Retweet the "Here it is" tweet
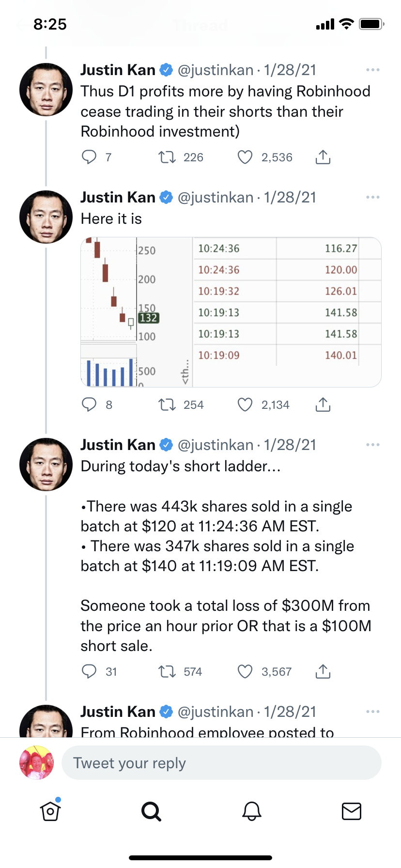Viewport: 401px width, 868px height. point(167,404)
